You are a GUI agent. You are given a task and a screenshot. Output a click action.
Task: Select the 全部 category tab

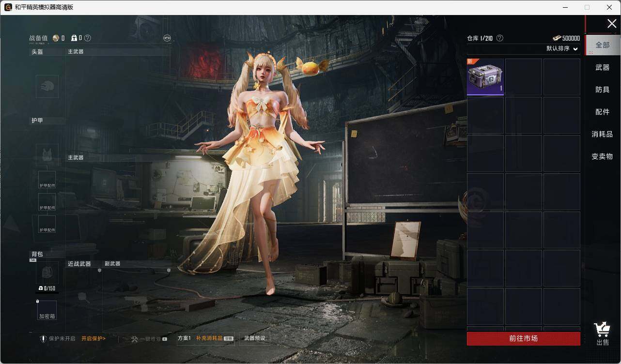tap(603, 45)
